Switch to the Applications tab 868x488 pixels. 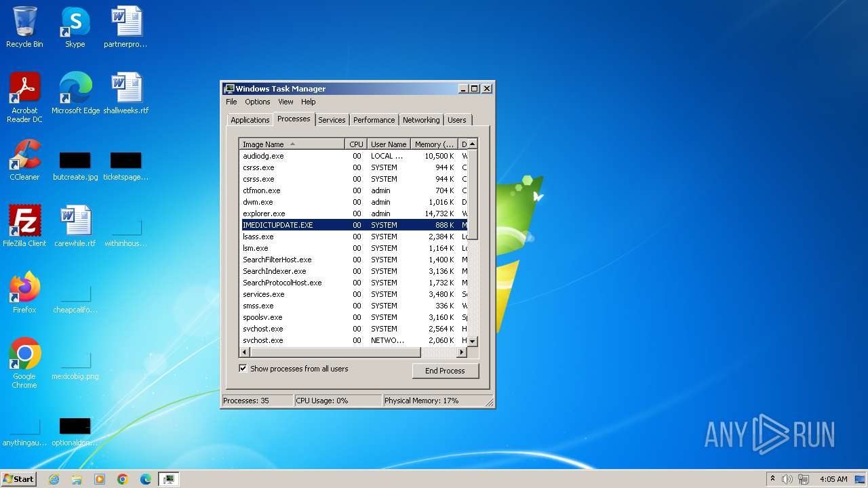point(250,120)
